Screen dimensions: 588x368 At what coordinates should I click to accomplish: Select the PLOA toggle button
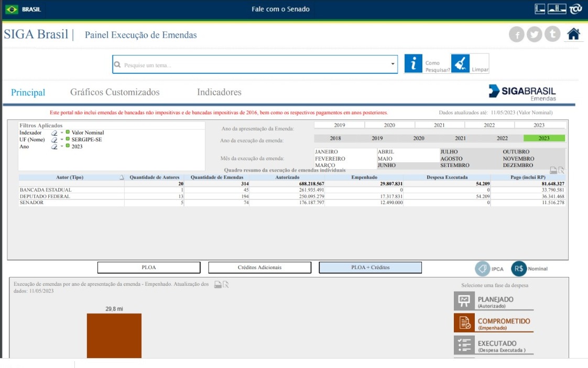(x=149, y=267)
